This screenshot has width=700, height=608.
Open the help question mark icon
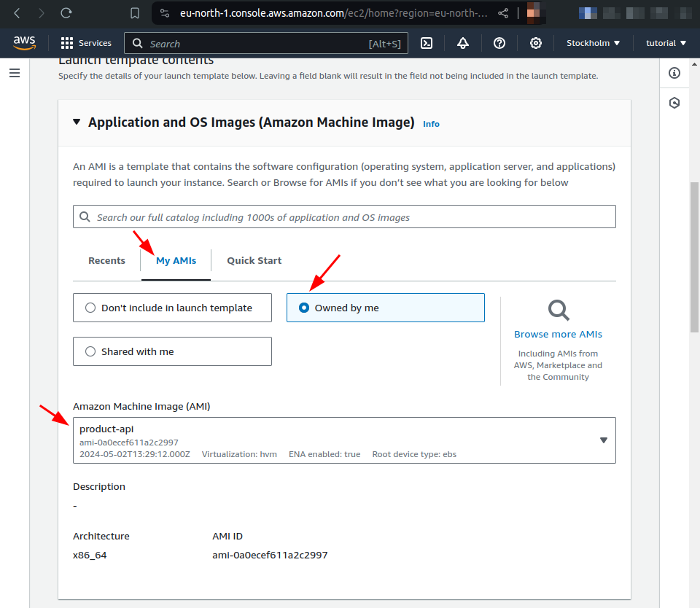point(499,43)
